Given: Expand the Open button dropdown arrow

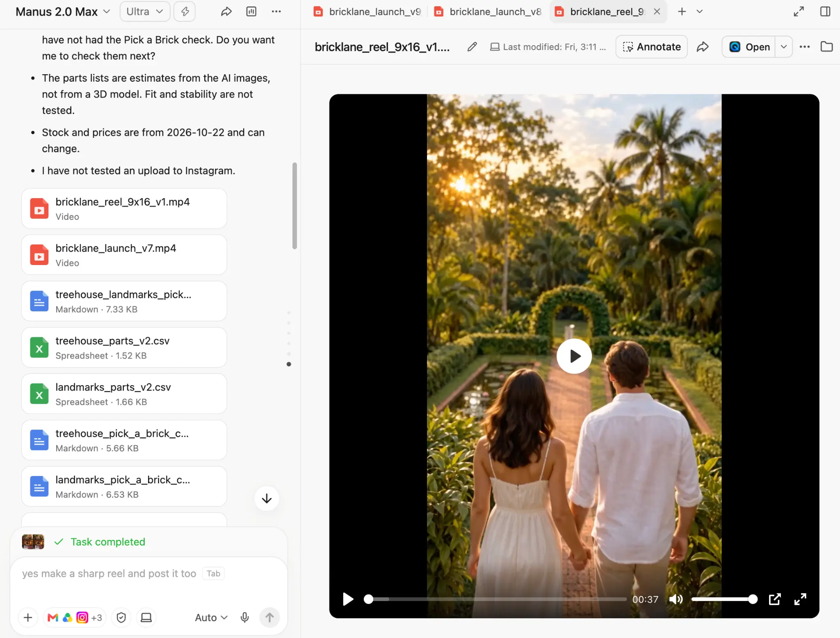Looking at the screenshot, I should (784, 47).
